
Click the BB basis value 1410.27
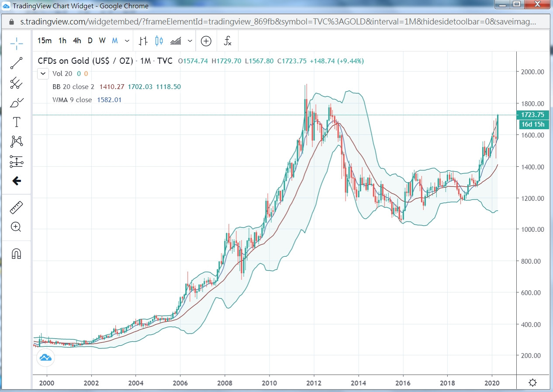click(112, 87)
